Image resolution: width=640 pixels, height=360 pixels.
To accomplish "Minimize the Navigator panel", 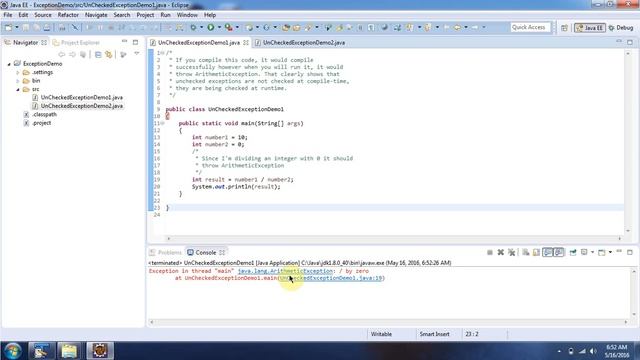I will tap(124, 42).
